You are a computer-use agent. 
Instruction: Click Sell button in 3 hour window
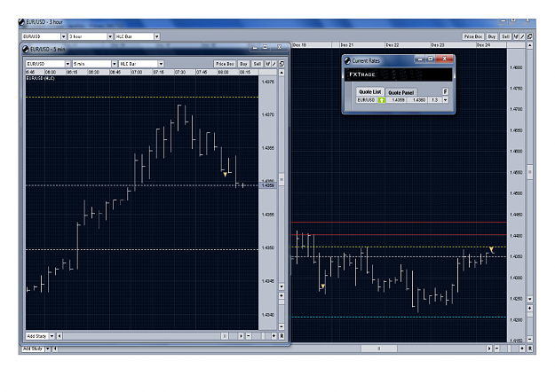coord(505,36)
